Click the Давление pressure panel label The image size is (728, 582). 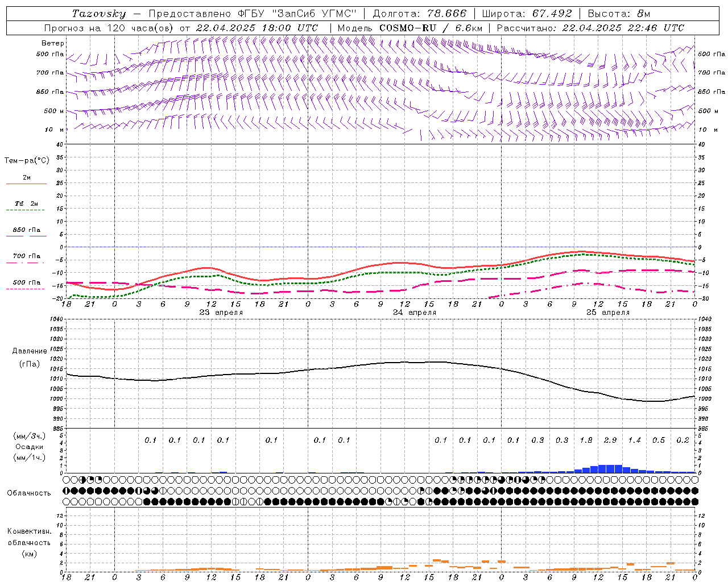pyautogui.click(x=30, y=351)
